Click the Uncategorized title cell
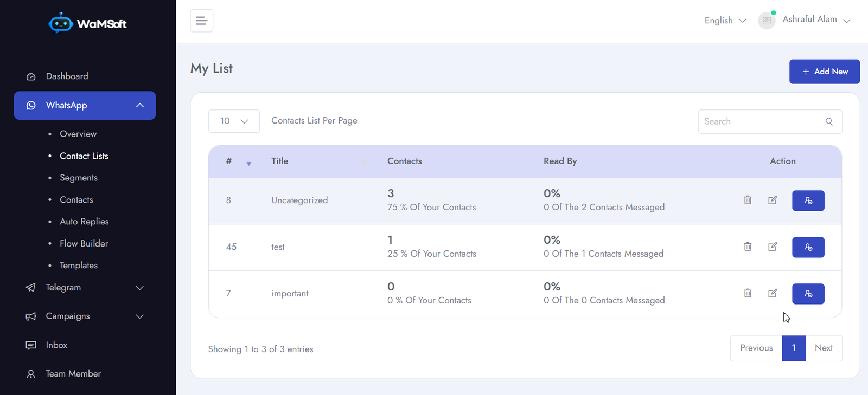The width and height of the screenshot is (868, 395). pos(299,200)
